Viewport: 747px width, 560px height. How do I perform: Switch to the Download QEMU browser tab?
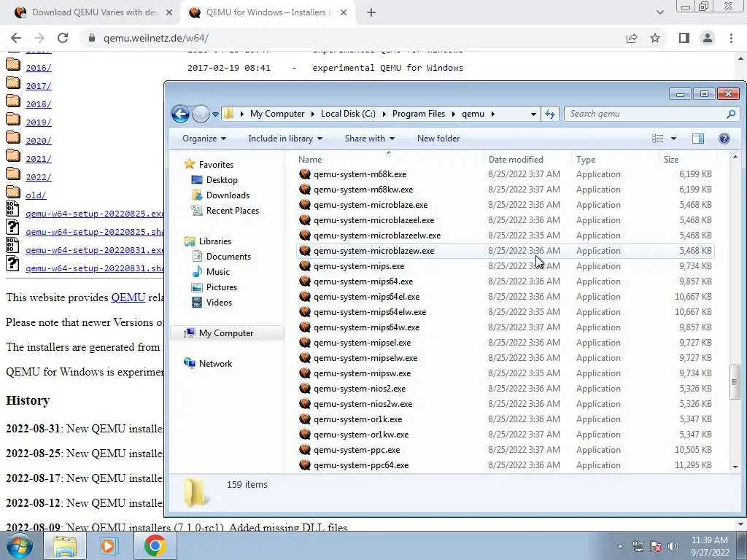coord(94,12)
